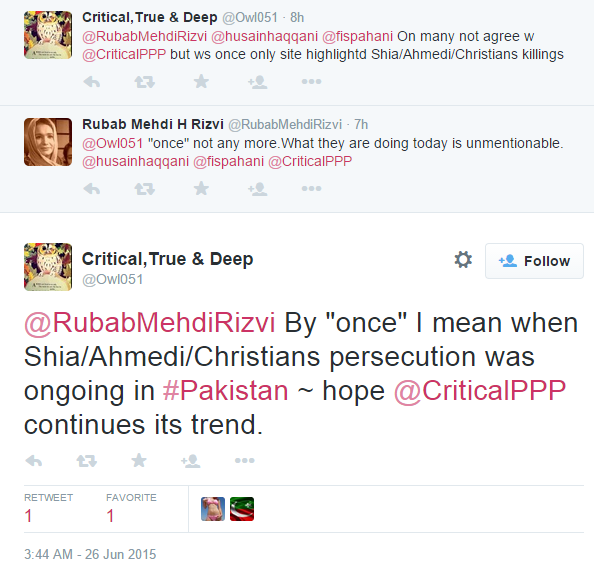Reply to the main expanded tweet
This screenshot has width=594, height=567.
tap(34, 461)
